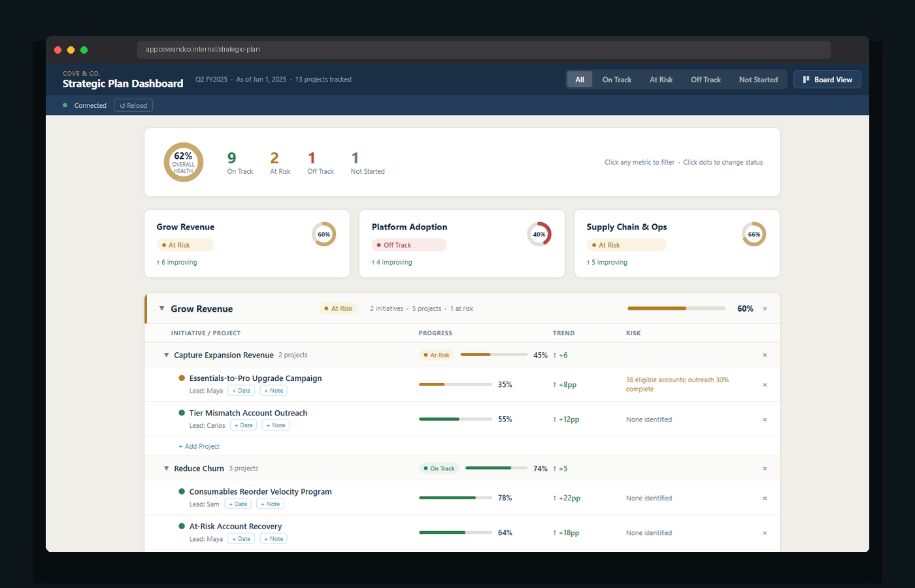Click Grow Revenue section At Risk badge

339,308
